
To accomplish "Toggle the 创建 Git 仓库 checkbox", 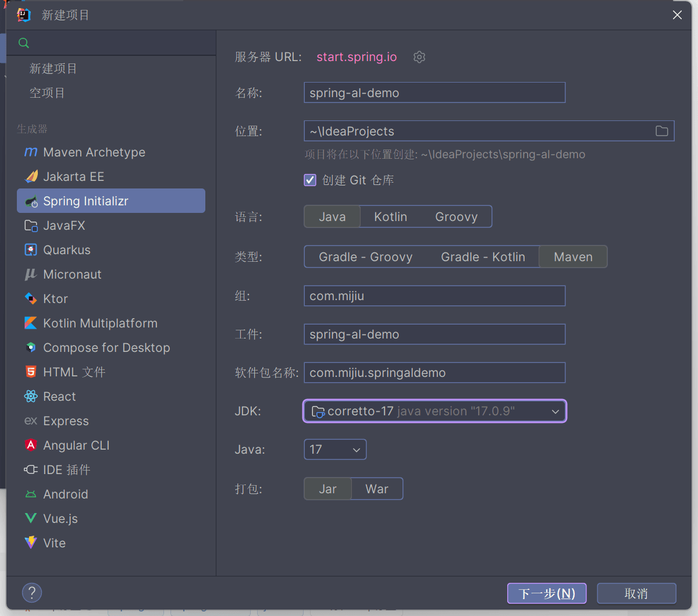I will coord(310,180).
